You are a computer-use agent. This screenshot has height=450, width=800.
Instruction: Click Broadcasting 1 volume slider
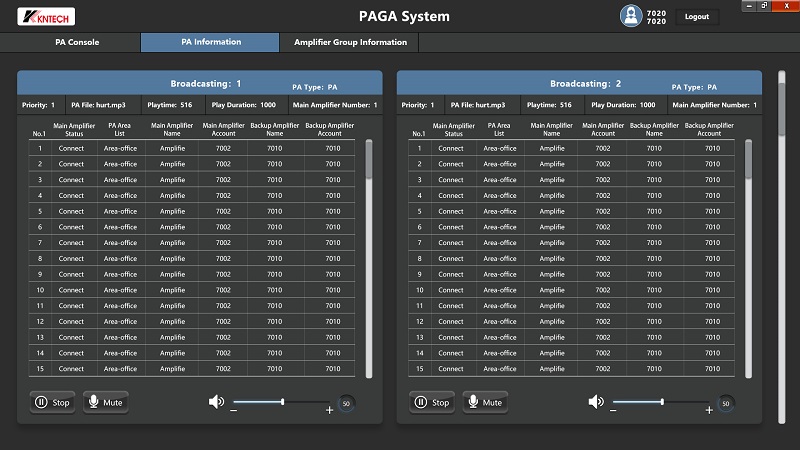(x=282, y=402)
